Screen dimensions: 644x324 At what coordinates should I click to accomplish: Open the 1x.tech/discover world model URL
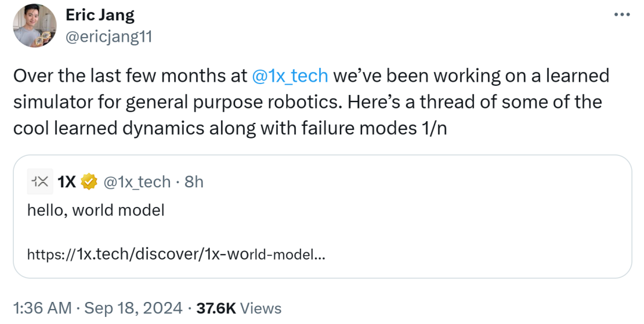coord(176,255)
